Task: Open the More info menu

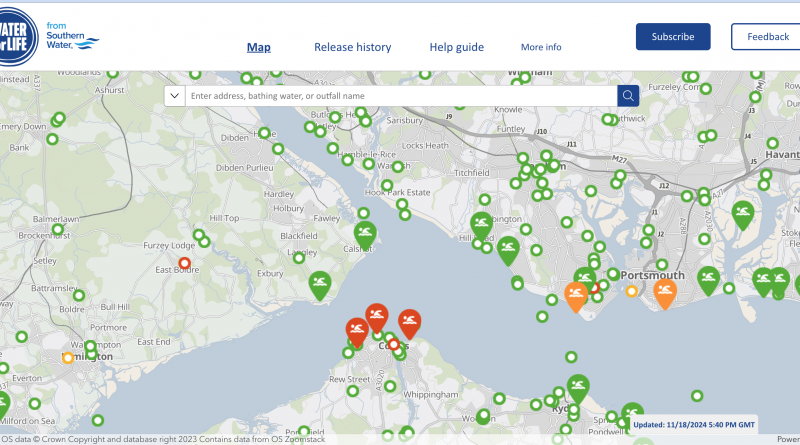Action: 541,47
